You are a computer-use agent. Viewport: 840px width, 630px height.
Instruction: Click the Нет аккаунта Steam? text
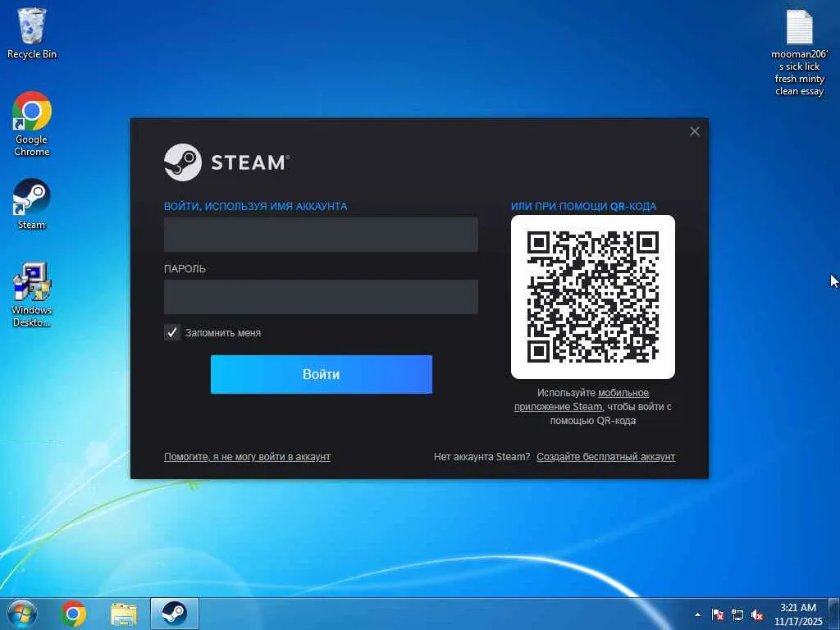click(482, 457)
